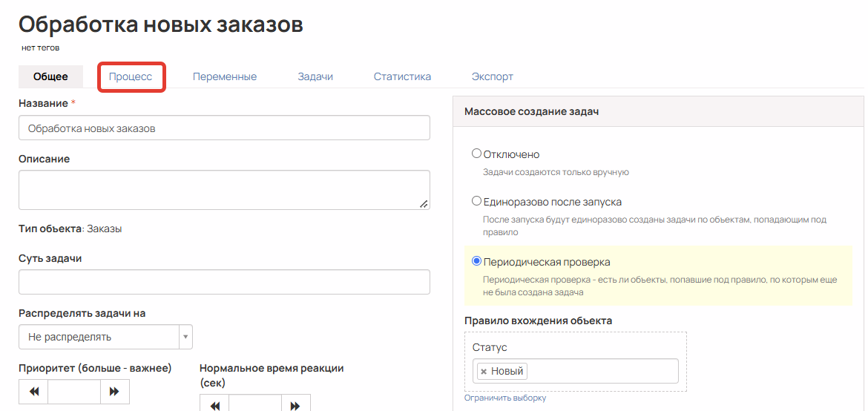The width and height of the screenshot is (868, 411).
Task: Increase priority with the forward arrow
Action: click(114, 392)
